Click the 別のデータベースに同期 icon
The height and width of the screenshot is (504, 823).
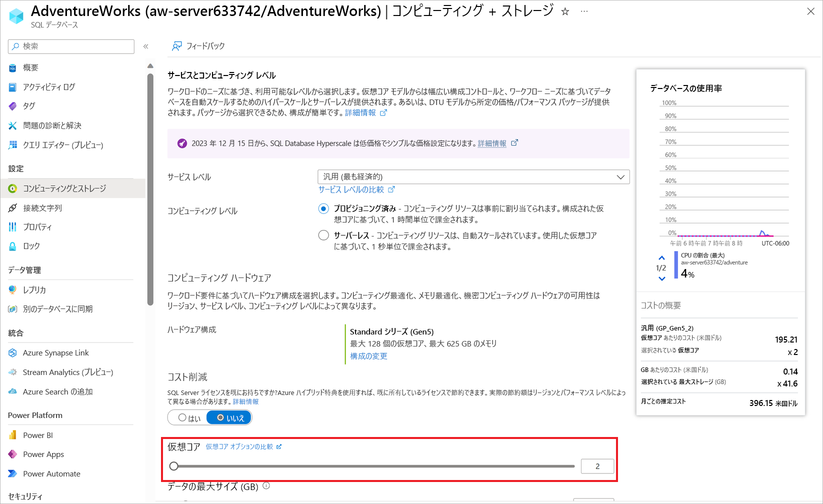click(x=12, y=309)
